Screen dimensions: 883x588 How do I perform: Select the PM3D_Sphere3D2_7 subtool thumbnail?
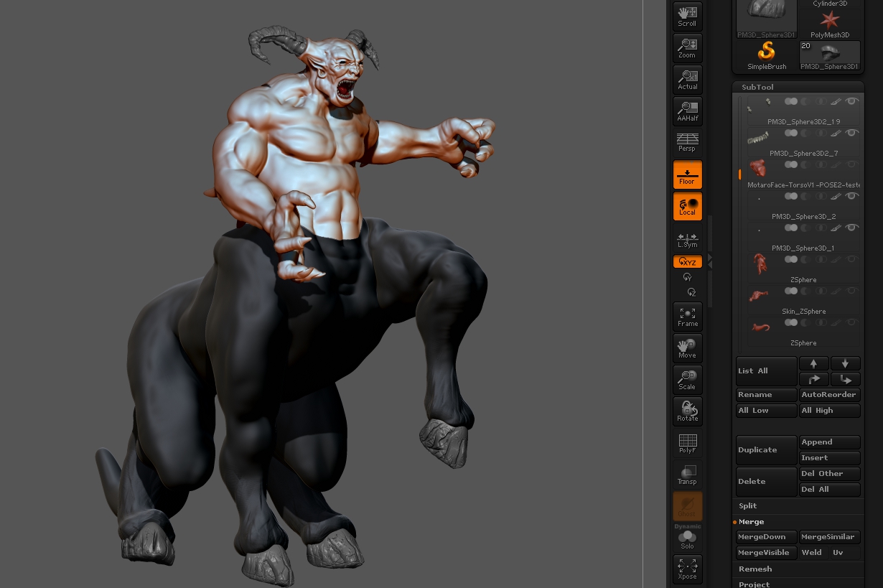[x=757, y=138]
